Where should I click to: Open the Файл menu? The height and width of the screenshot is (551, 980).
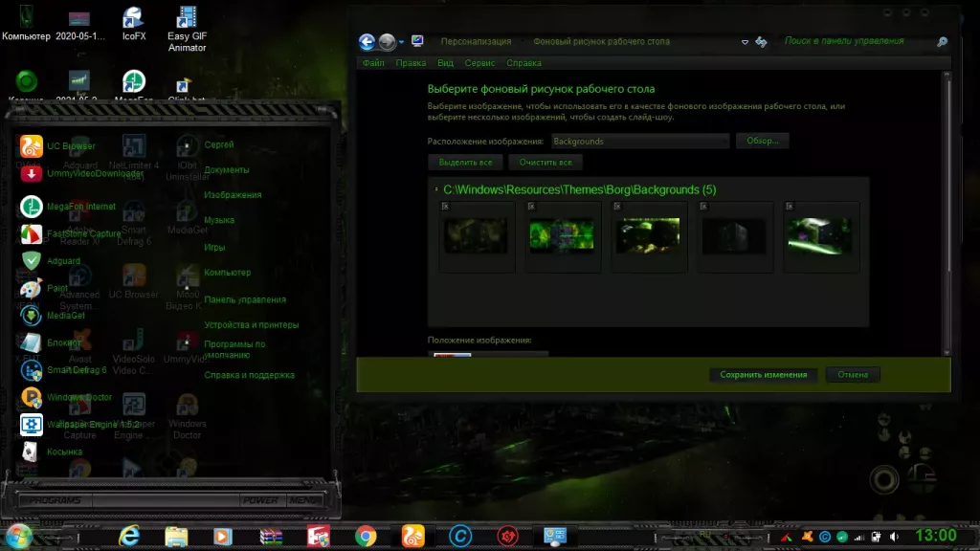(x=373, y=63)
